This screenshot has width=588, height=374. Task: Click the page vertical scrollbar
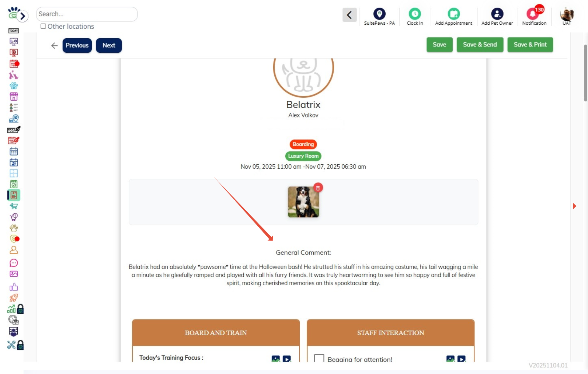[585, 73]
